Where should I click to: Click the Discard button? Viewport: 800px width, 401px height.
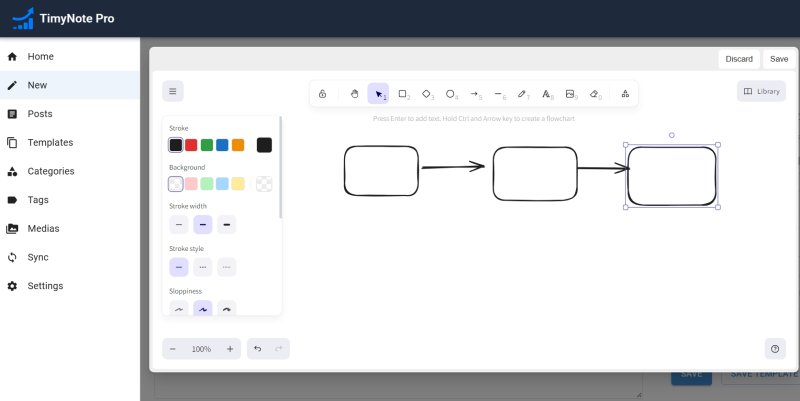coord(739,59)
